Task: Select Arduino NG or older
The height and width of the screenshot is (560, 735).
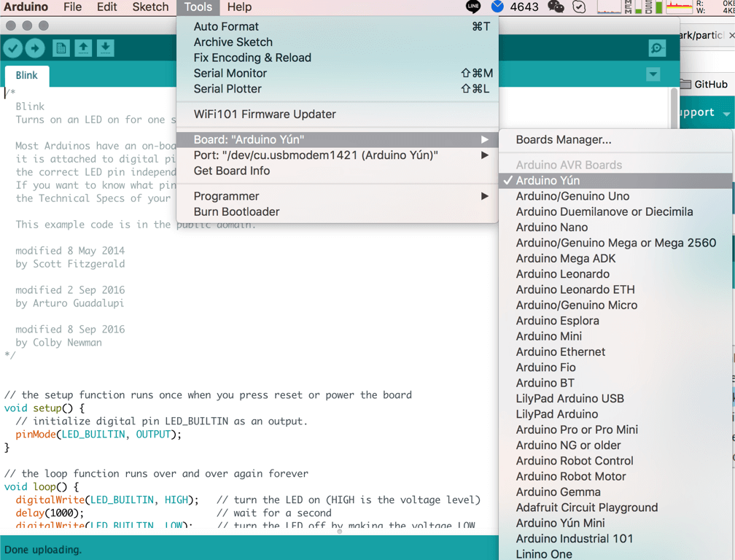Action: [615, 446]
